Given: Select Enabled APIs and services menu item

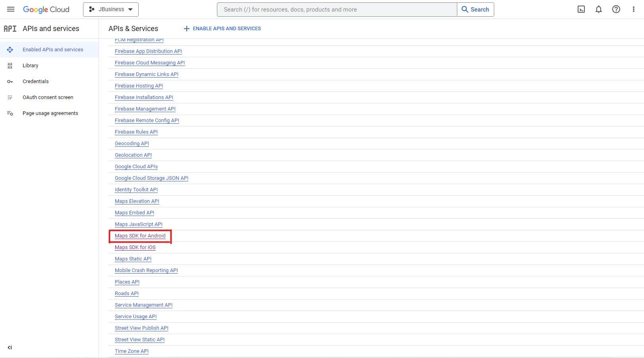Looking at the screenshot, I should point(53,50).
